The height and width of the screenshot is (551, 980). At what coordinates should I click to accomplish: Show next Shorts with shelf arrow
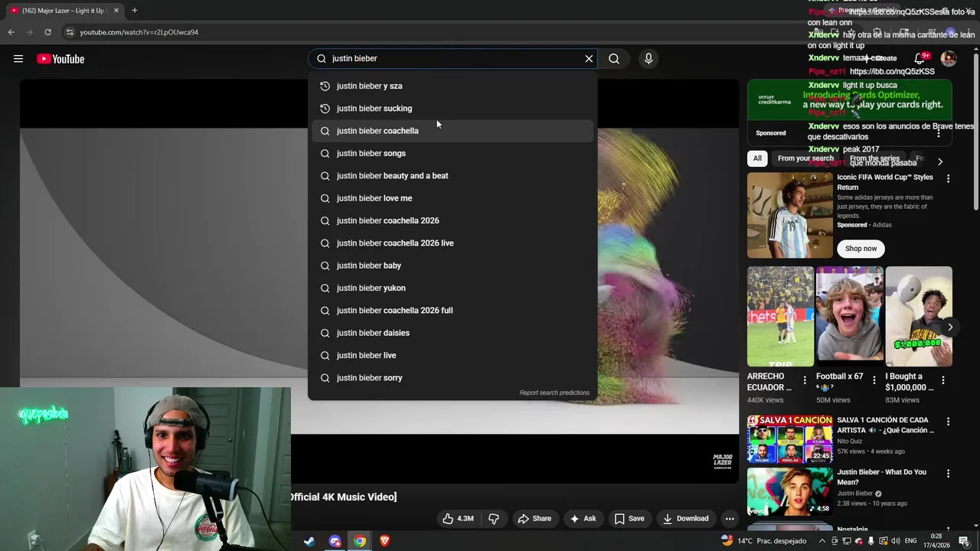pos(950,327)
